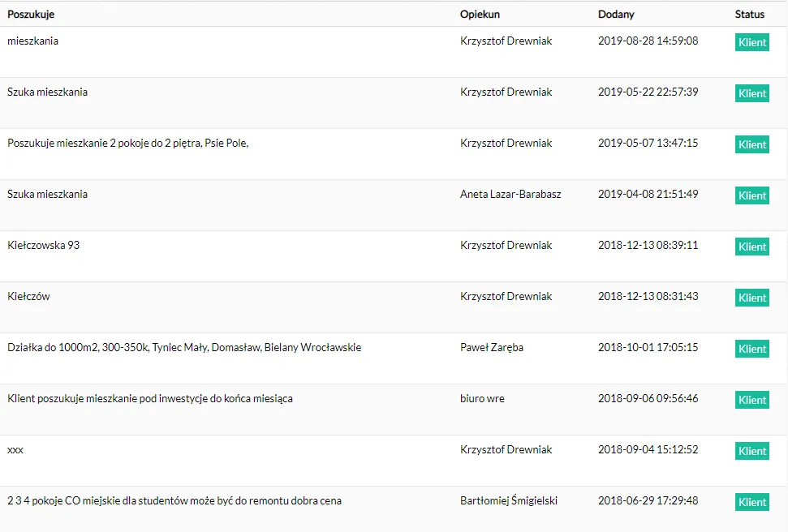This screenshot has height=532, width=788.
Task: Select the Kiełczów entry
Action: click(x=28, y=296)
